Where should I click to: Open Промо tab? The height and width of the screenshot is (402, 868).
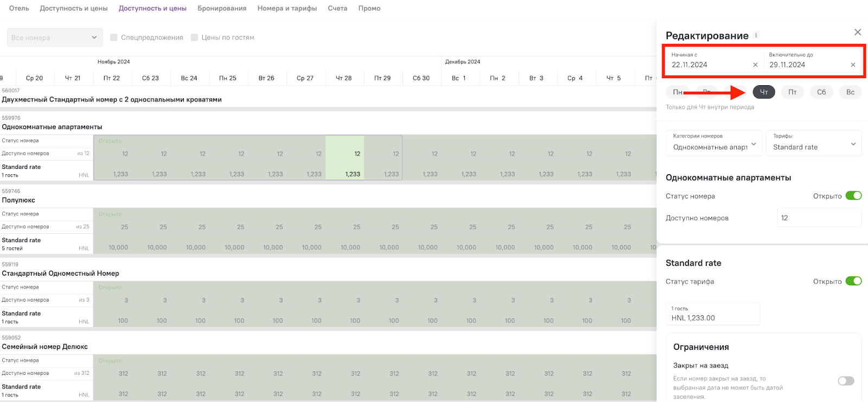369,8
